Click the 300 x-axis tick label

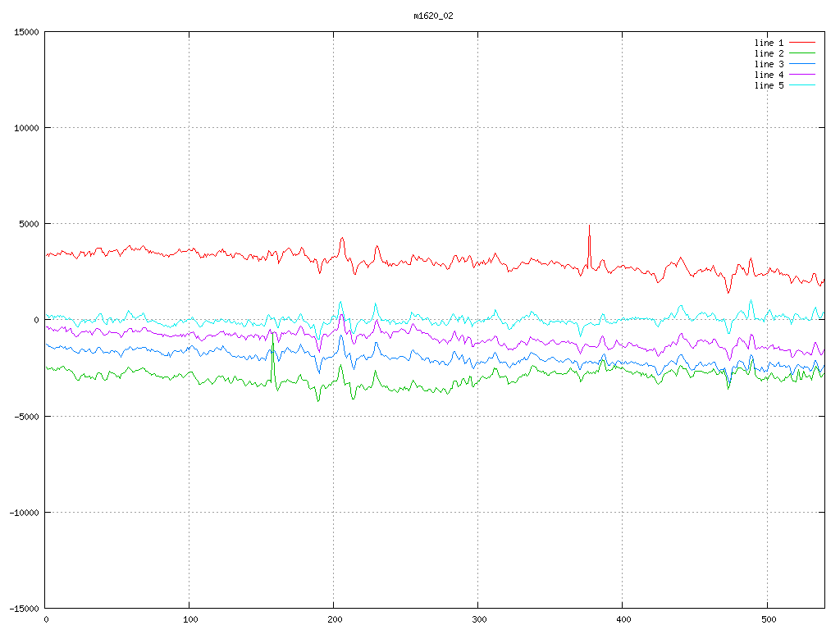click(x=478, y=619)
